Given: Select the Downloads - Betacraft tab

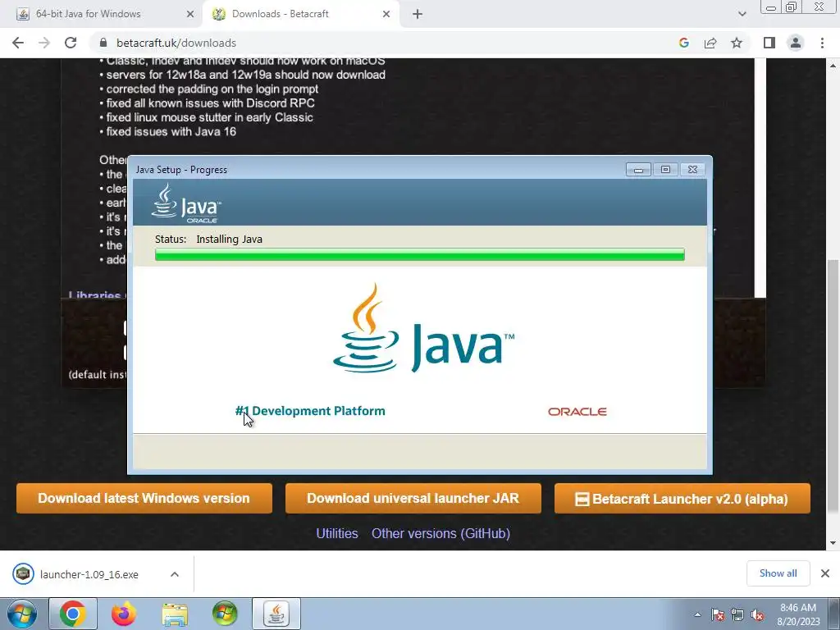Looking at the screenshot, I should click(300, 14).
